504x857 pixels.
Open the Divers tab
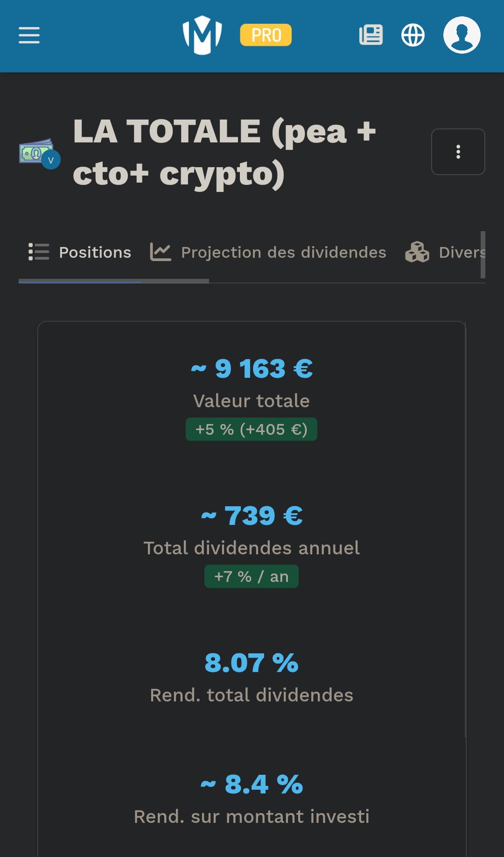pos(445,252)
